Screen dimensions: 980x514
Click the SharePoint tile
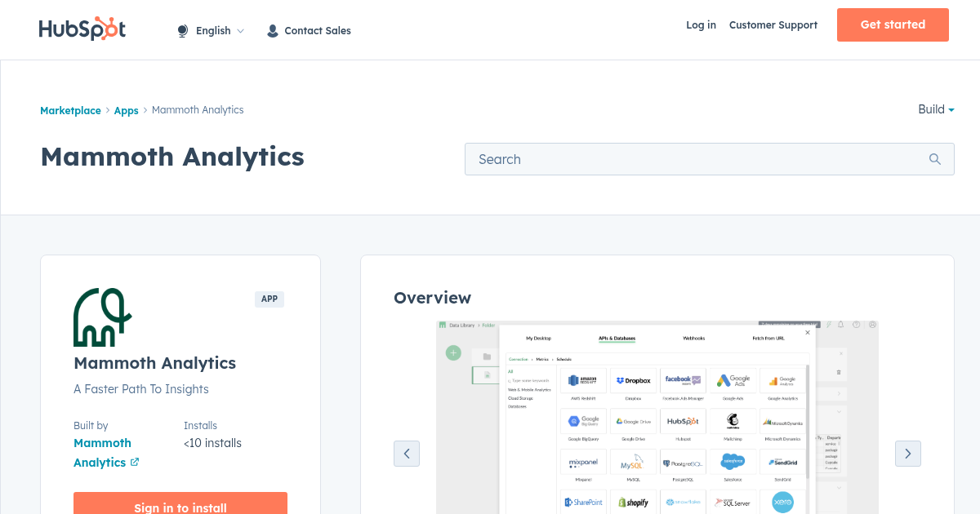583,502
